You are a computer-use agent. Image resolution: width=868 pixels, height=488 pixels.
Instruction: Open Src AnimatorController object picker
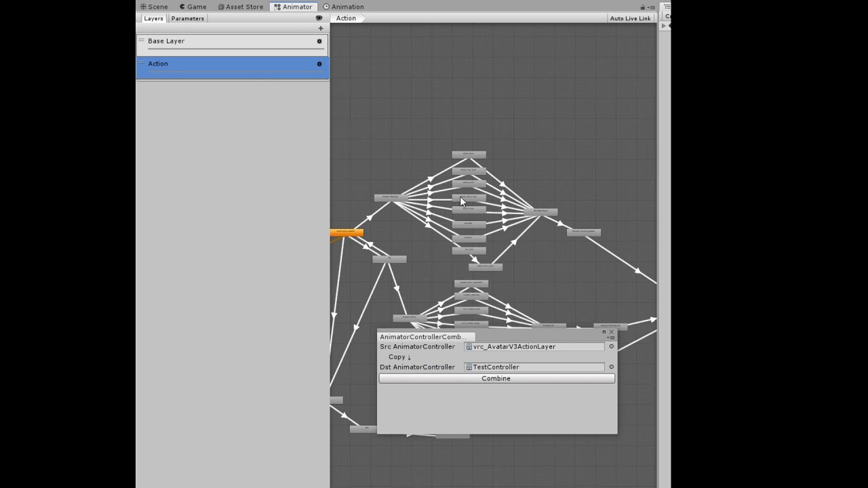tap(611, 346)
